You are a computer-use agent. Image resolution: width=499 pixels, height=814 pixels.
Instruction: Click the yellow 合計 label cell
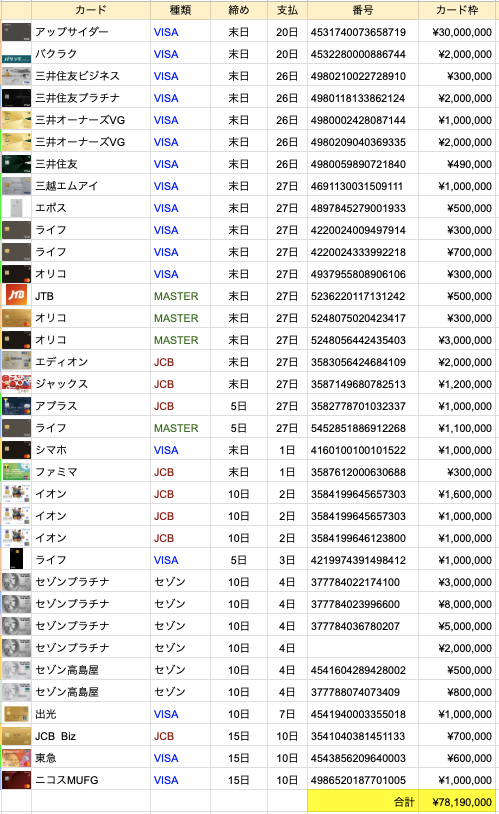point(363,802)
